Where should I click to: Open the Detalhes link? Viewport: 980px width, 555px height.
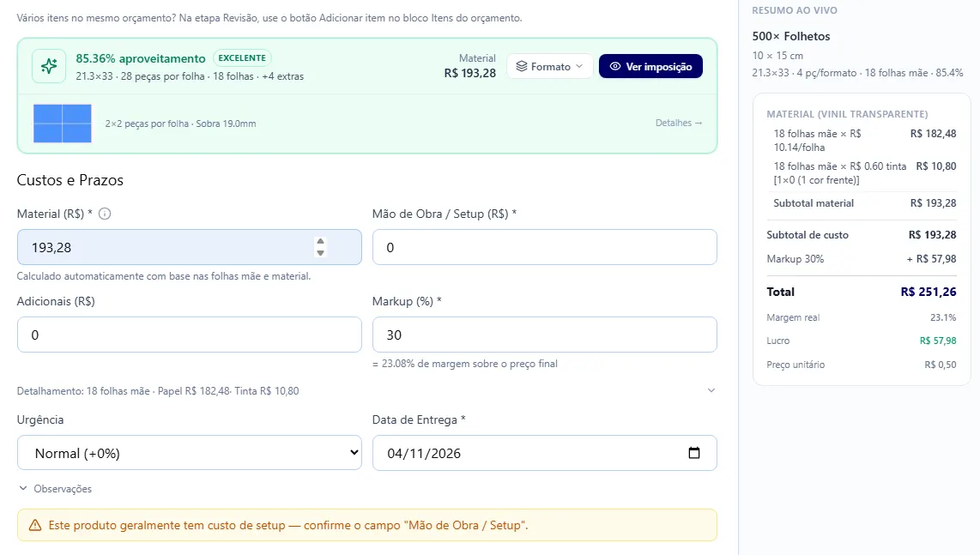pyautogui.click(x=678, y=124)
